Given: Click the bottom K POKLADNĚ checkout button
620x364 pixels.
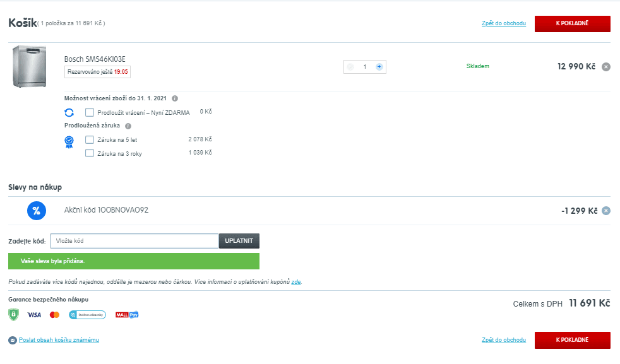Looking at the screenshot, I should (572, 340).
